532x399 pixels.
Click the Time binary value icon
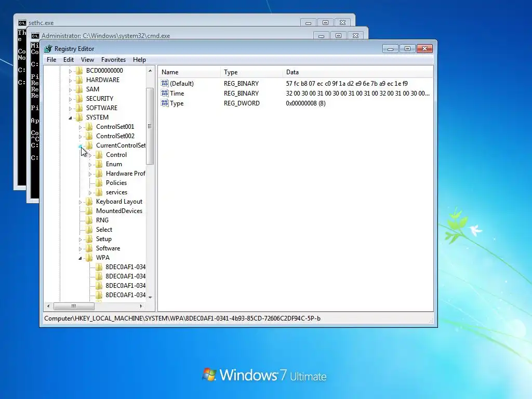coord(165,94)
